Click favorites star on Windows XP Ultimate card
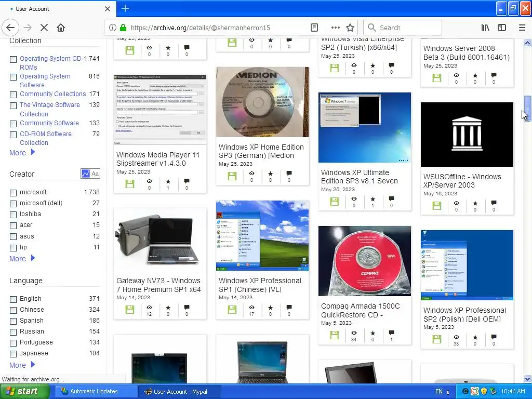532x399 pixels. 373,199
